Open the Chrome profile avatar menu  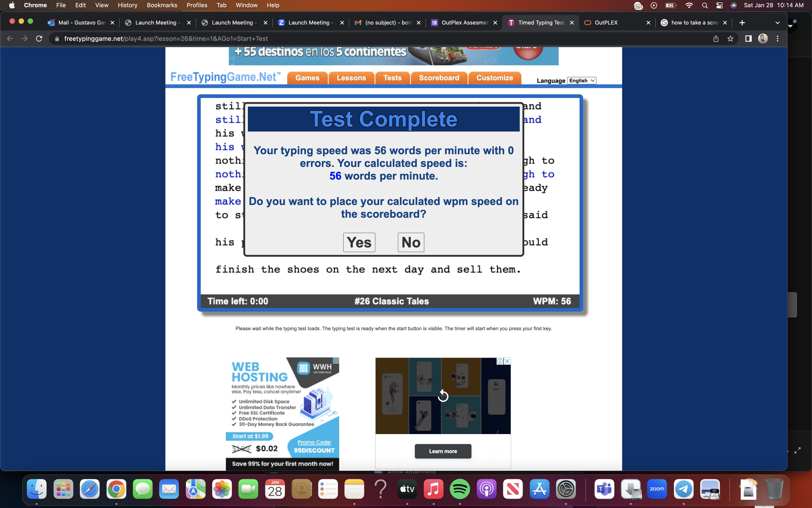763,39
